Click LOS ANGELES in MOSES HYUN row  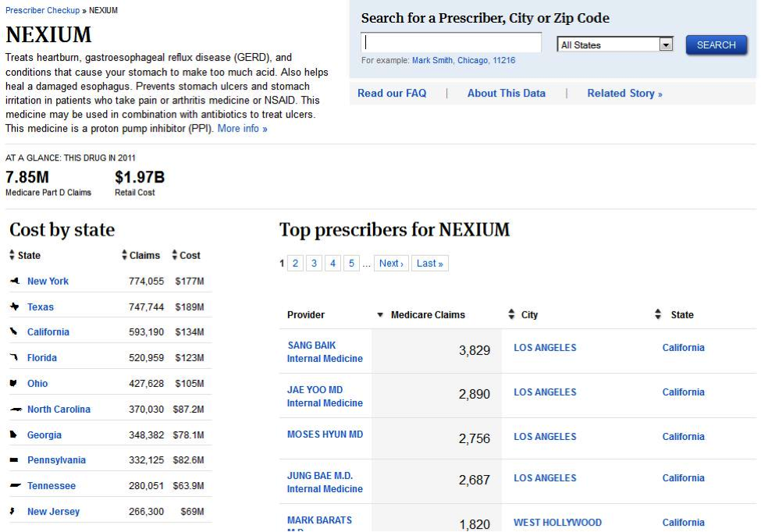point(545,437)
